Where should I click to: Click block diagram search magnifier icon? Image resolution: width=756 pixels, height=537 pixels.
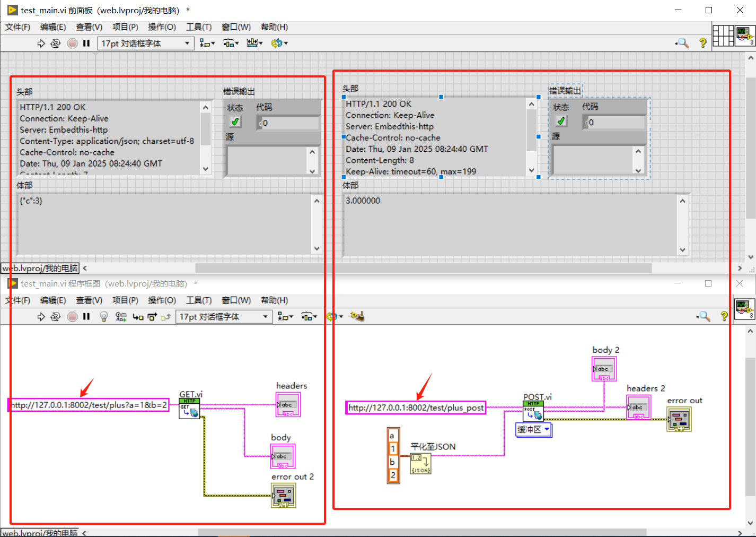[x=704, y=317]
